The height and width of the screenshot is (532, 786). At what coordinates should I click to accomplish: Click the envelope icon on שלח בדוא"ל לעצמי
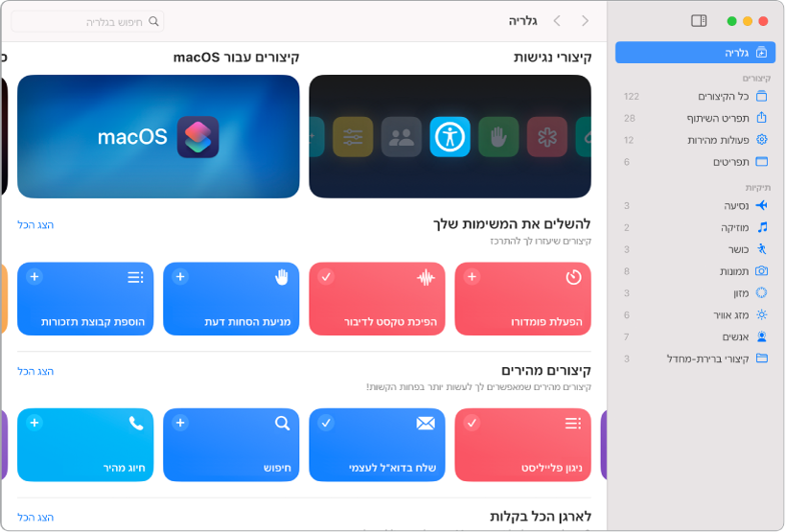click(x=426, y=423)
